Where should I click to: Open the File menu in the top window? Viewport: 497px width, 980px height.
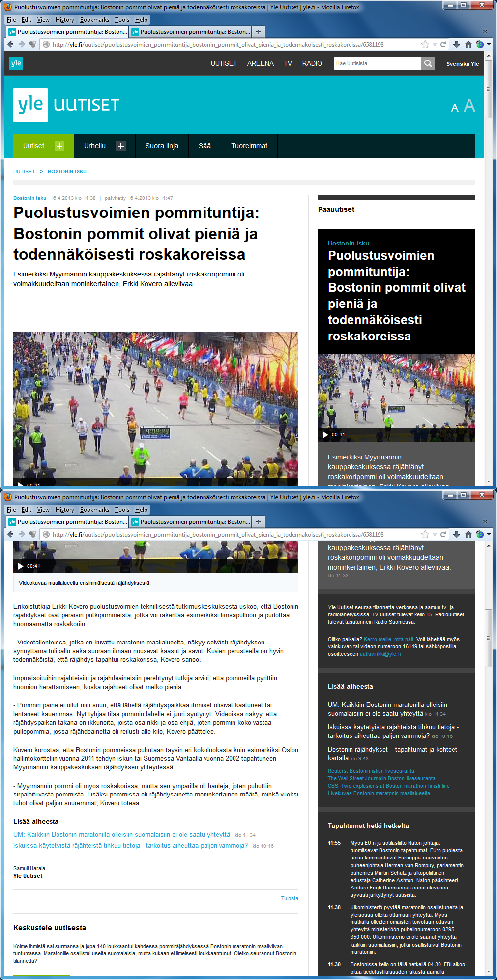(11, 20)
